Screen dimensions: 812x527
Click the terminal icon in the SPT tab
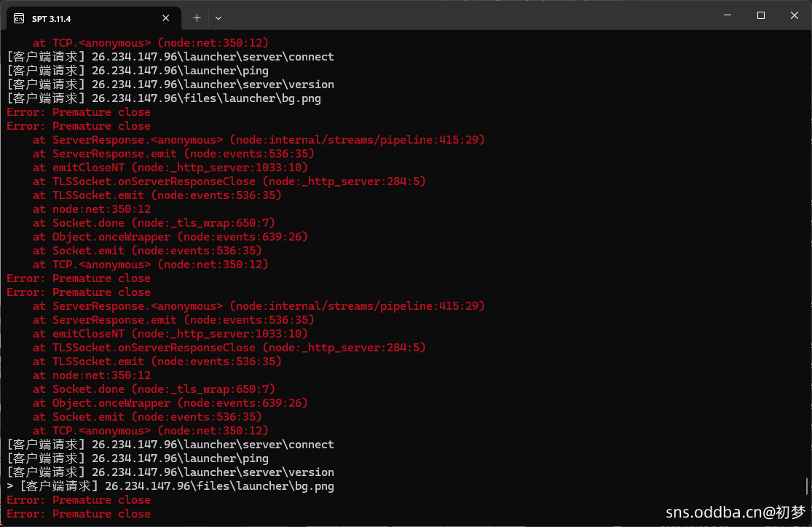click(19, 17)
